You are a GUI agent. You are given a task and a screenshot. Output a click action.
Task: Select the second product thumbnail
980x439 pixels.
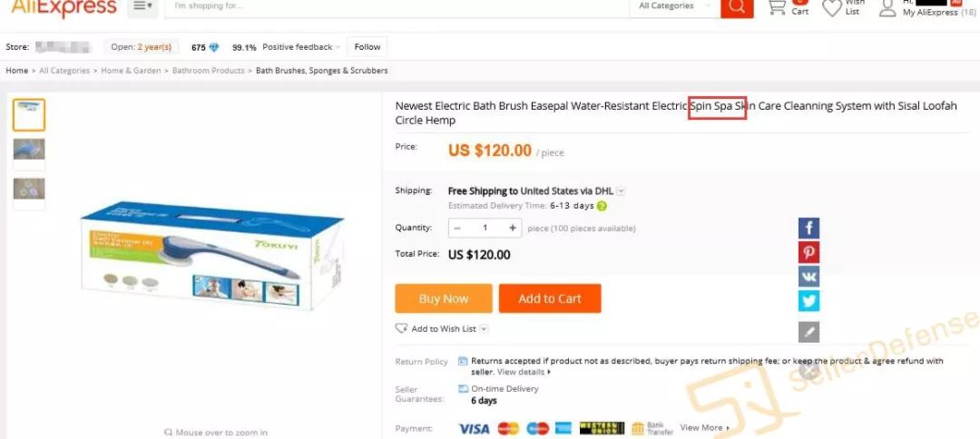click(29, 150)
